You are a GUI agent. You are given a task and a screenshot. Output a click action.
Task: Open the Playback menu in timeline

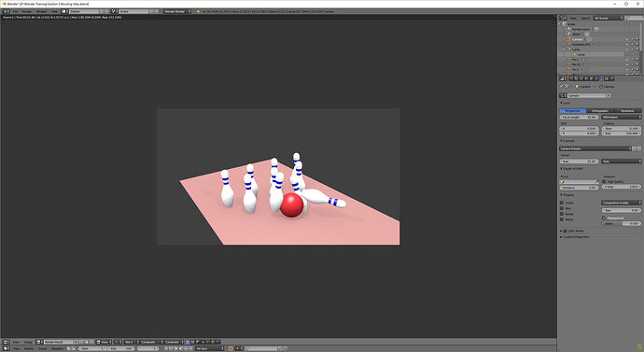tap(57, 348)
